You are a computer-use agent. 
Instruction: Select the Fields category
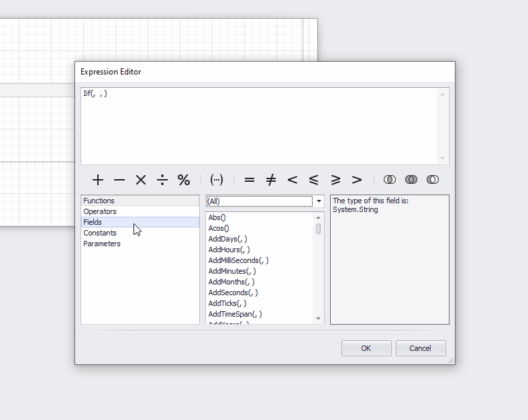coord(140,222)
